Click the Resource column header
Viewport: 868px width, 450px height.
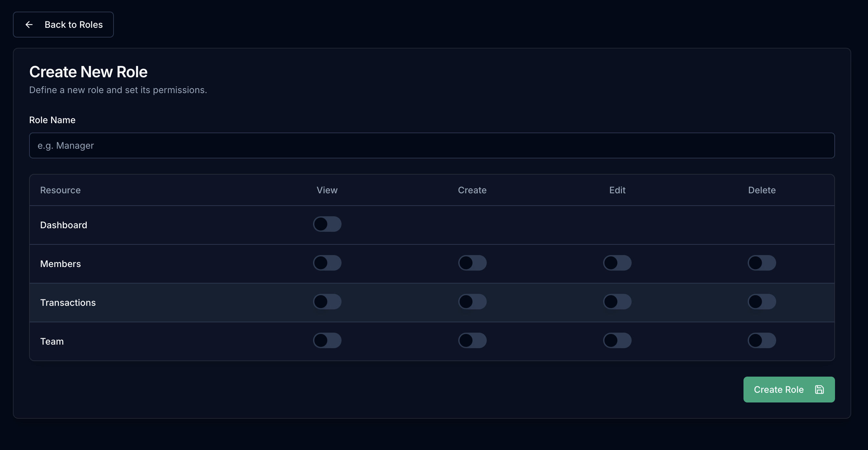pos(60,190)
